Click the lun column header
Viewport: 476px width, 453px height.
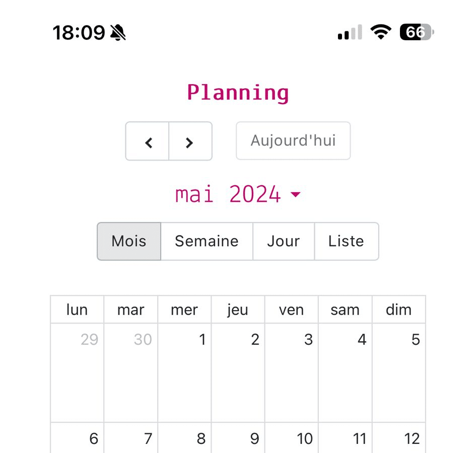coord(77,310)
